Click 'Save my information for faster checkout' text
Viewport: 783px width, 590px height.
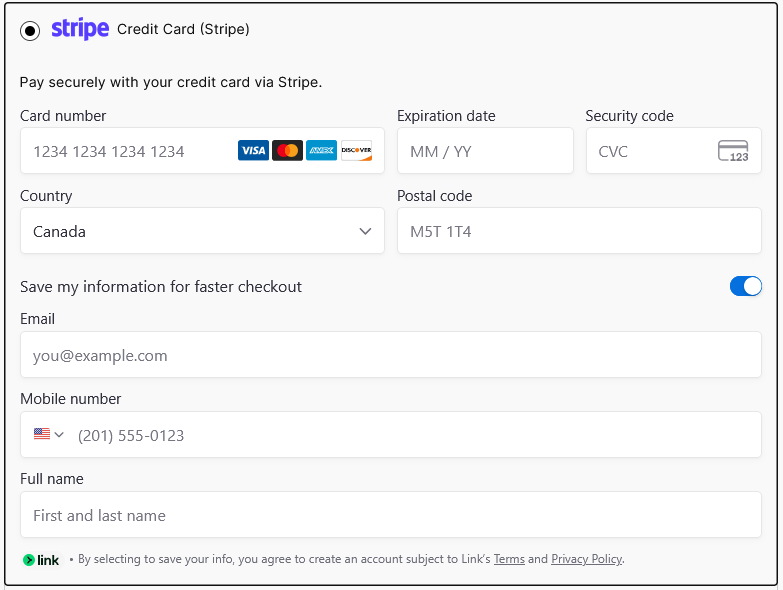[161, 287]
